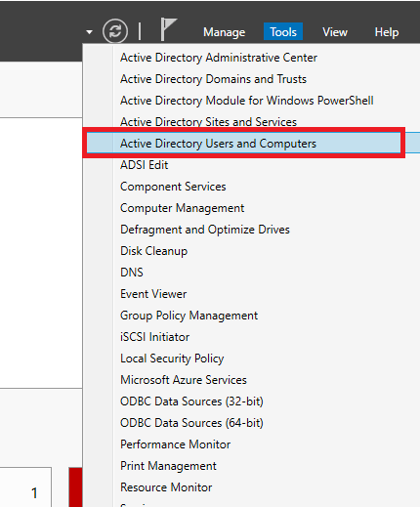Select Active Directory Domains and Trusts
The image size is (420, 507).
pyautogui.click(x=213, y=79)
